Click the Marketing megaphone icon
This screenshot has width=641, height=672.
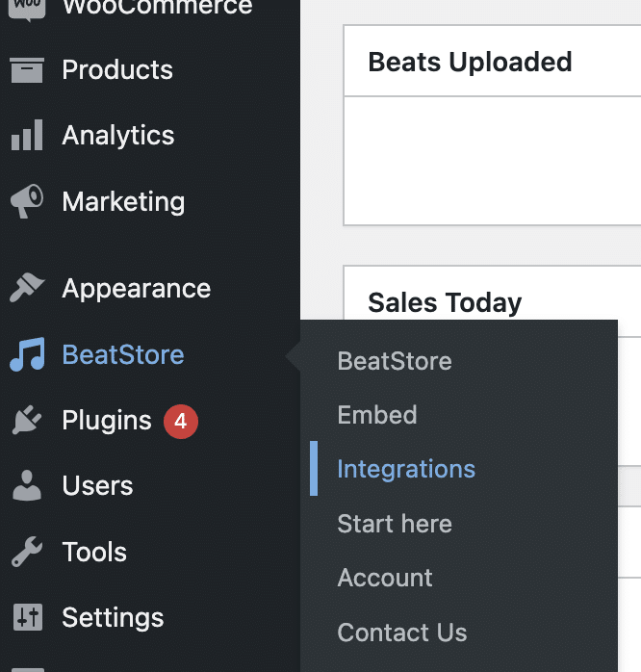point(27,201)
